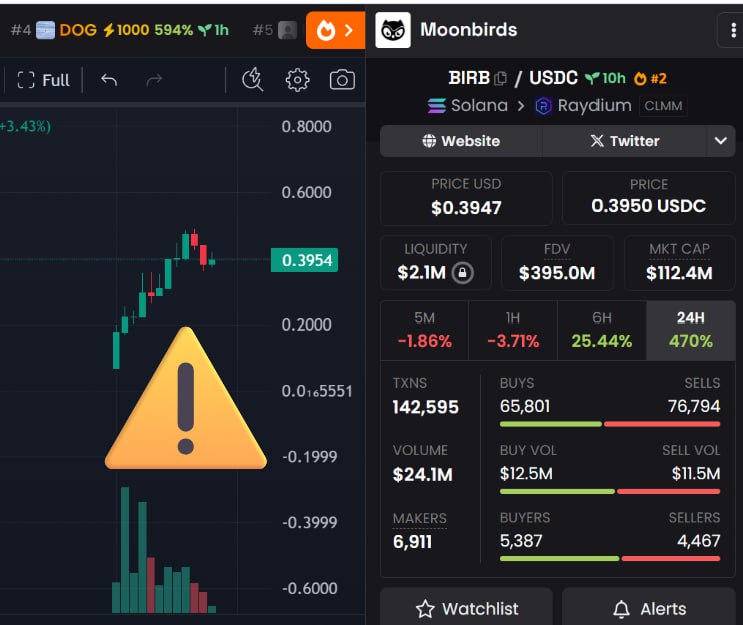The width and height of the screenshot is (743, 625).
Task: Click the SELLERS 4,467 figure
Action: pyautogui.click(x=698, y=541)
